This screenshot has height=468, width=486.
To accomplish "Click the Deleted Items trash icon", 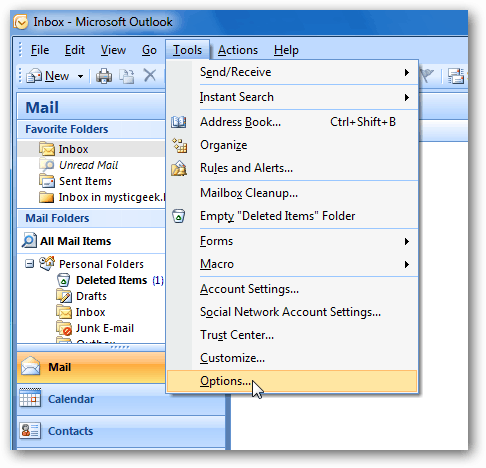I will (x=63, y=280).
